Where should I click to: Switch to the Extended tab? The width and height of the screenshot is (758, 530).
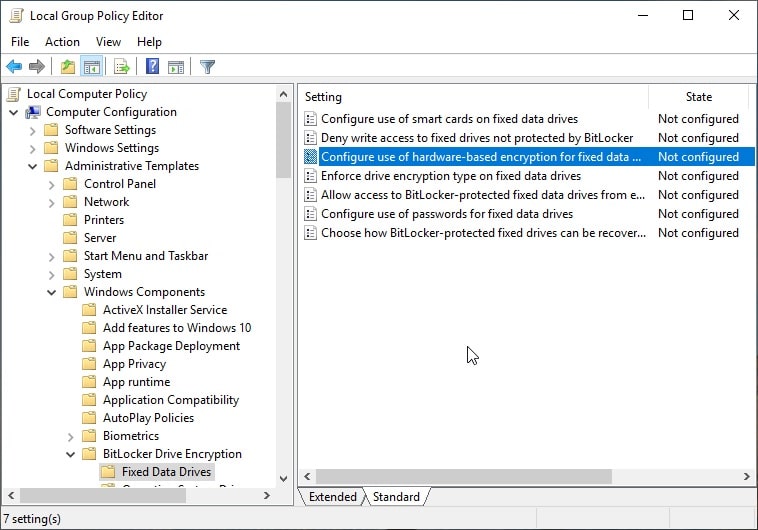point(332,497)
